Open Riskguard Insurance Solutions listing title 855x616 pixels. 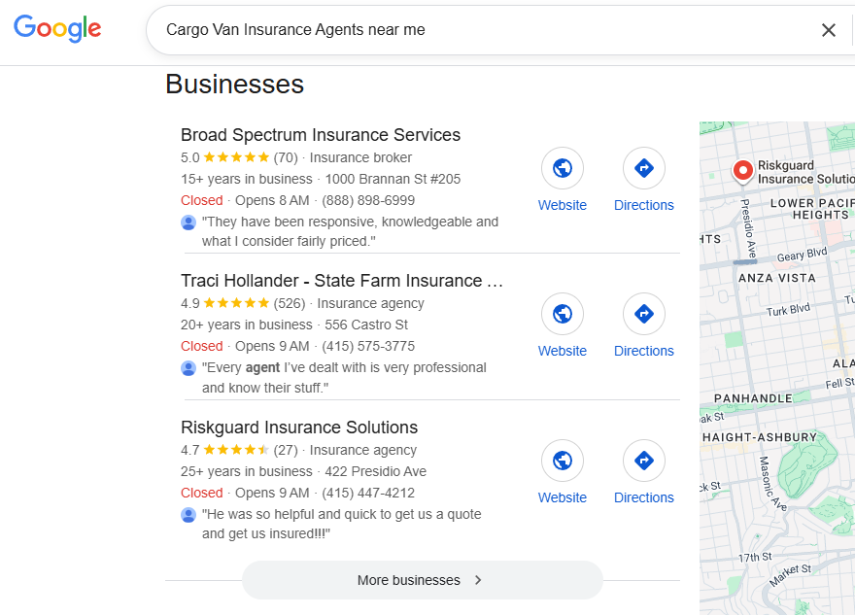pyautogui.click(x=299, y=428)
